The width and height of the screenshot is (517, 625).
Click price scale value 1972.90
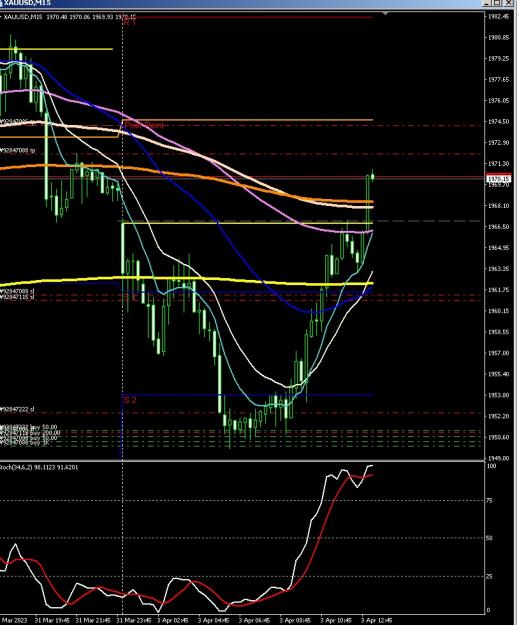[x=498, y=143]
